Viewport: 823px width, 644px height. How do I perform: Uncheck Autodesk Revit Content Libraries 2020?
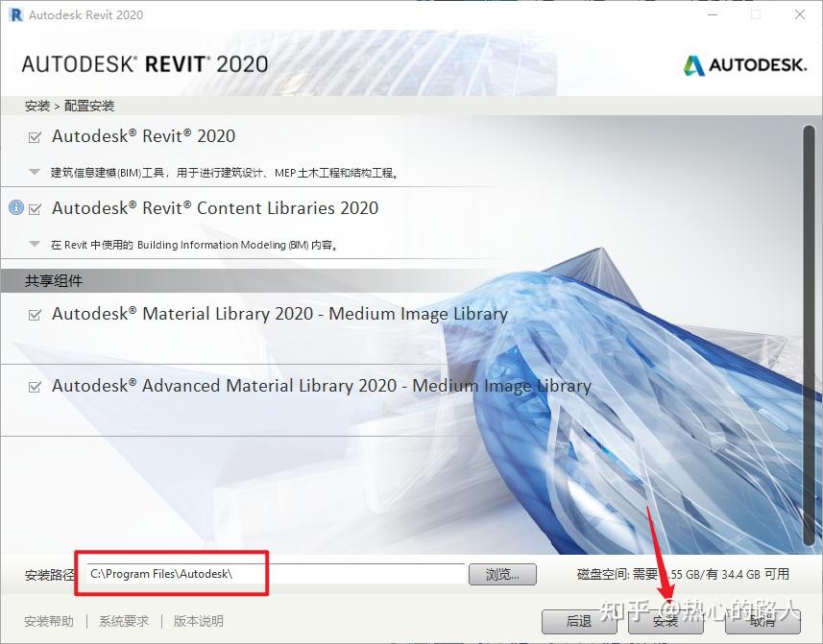[34, 207]
